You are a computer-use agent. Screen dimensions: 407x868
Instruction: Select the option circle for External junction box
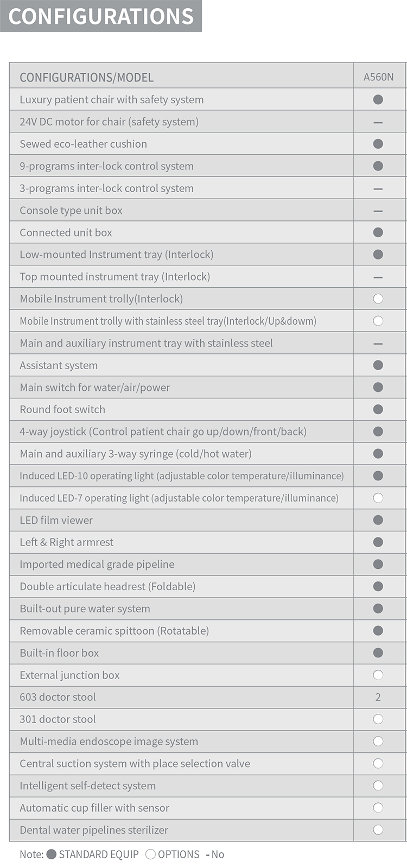pos(378,675)
